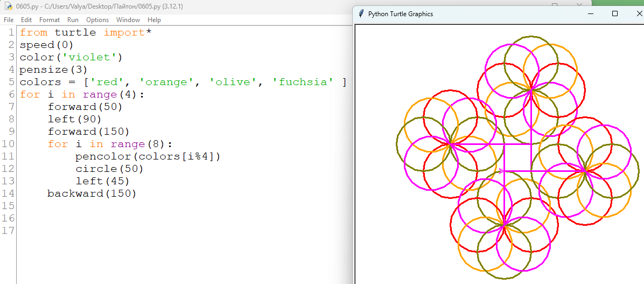
Task: Click the 'fuchsia' string in colors list
Action: 303,82
